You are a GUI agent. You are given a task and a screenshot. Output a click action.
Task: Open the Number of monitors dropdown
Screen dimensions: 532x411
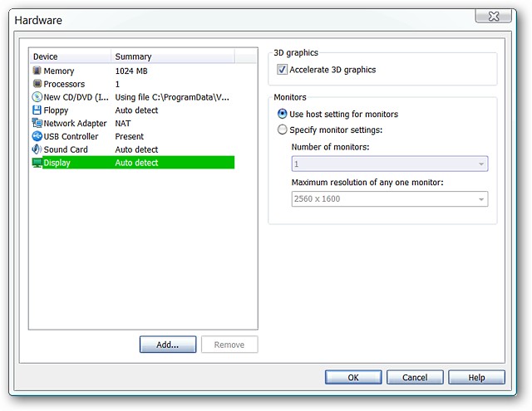(390, 164)
